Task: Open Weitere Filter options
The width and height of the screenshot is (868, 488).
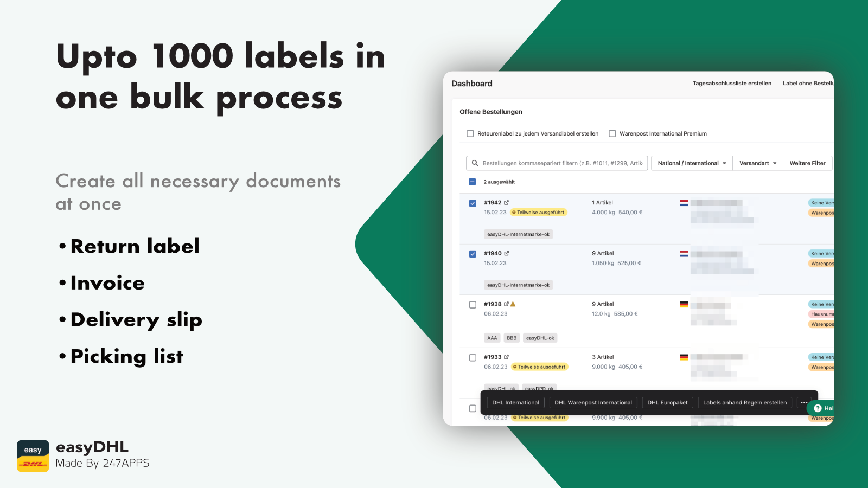Action: click(807, 163)
